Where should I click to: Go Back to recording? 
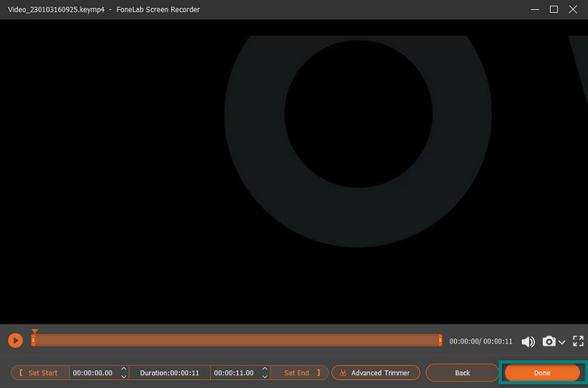(462, 373)
